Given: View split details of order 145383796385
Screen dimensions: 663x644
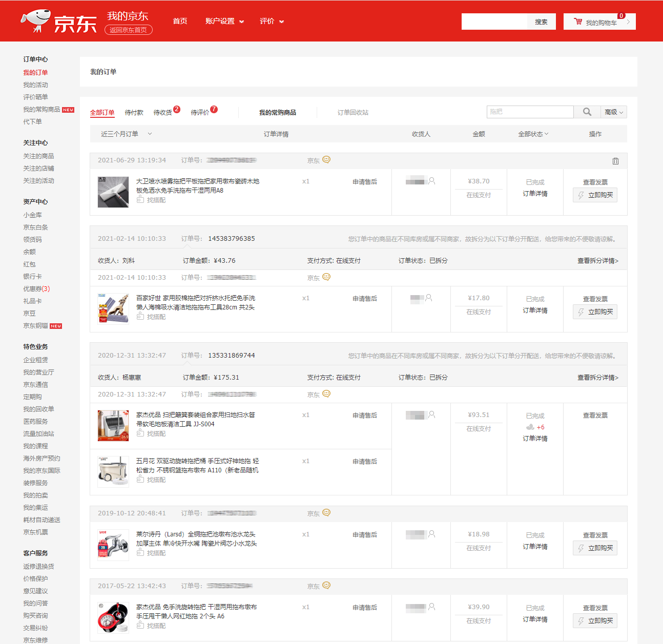Looking at the screenshot, I should pos(598,261).
